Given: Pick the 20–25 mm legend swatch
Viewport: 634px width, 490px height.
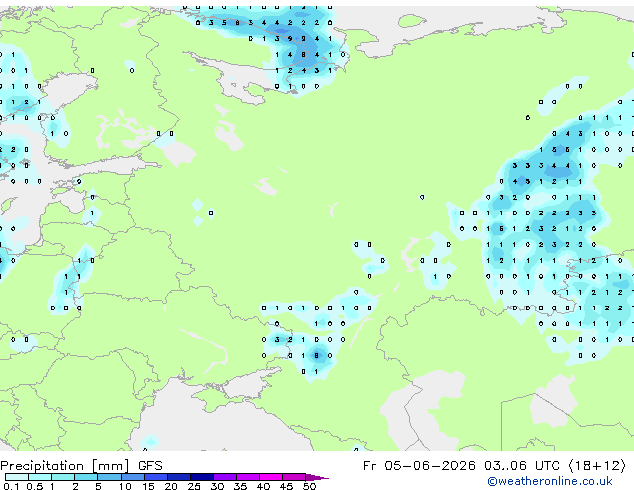Looking at the screenshot, I should (179, 477).
